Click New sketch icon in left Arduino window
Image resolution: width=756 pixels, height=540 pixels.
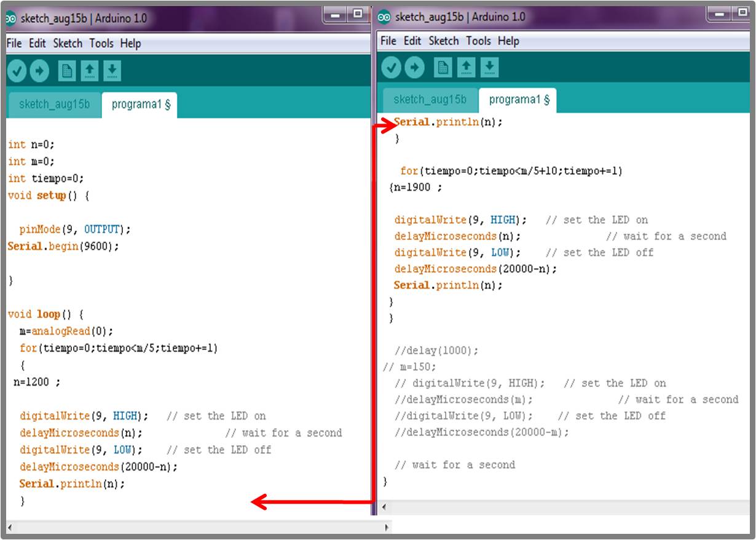[67, 72]
